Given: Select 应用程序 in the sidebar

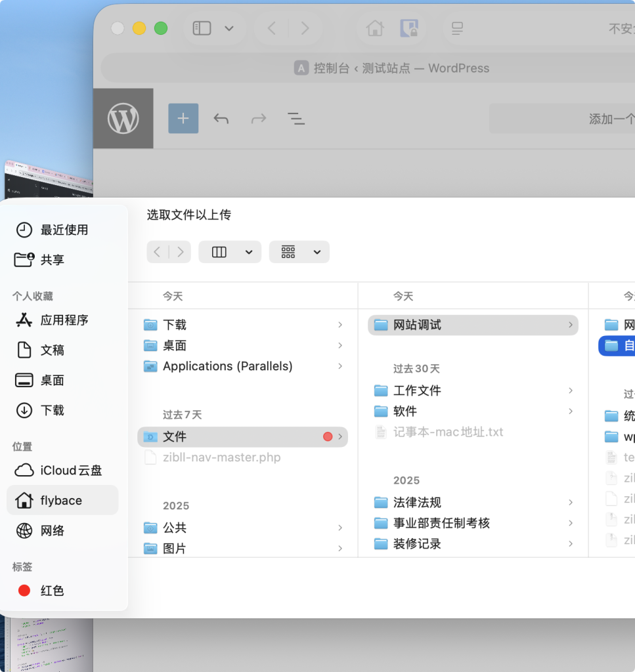Looking at the screenshot, I should click(64, 320).
